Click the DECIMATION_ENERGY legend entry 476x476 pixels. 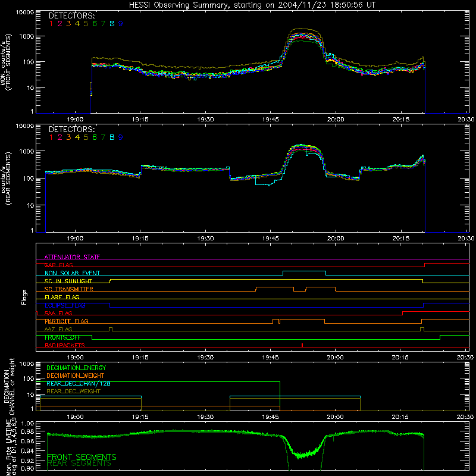coord(76,368)
